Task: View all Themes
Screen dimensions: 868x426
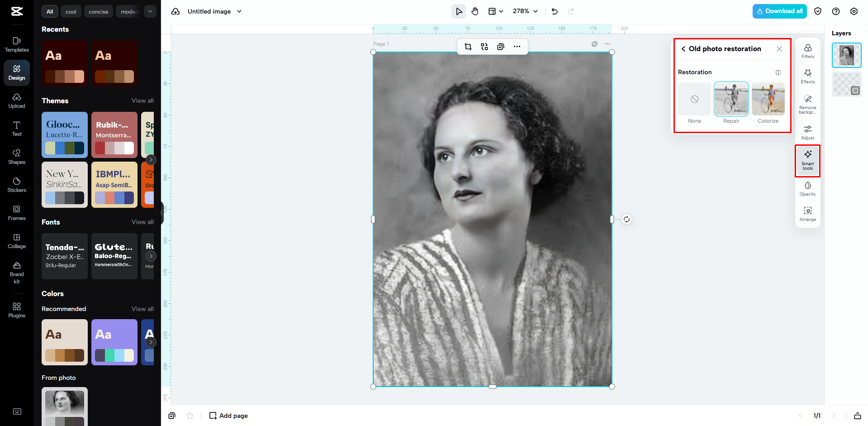Action: (x=142, y=101)
